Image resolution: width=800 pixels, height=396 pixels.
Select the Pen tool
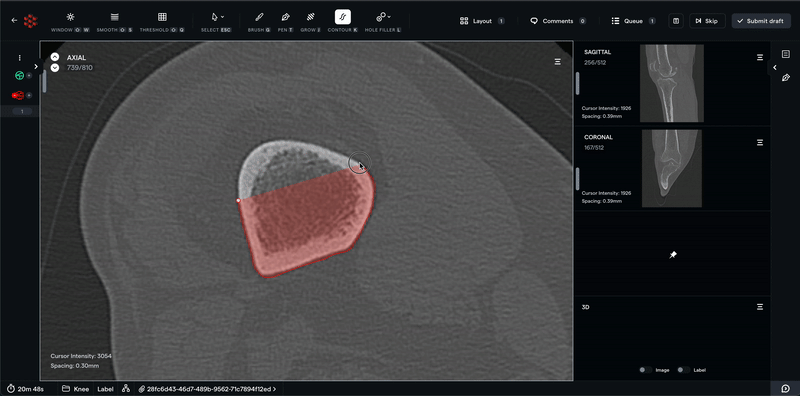[x=285, y=17]
